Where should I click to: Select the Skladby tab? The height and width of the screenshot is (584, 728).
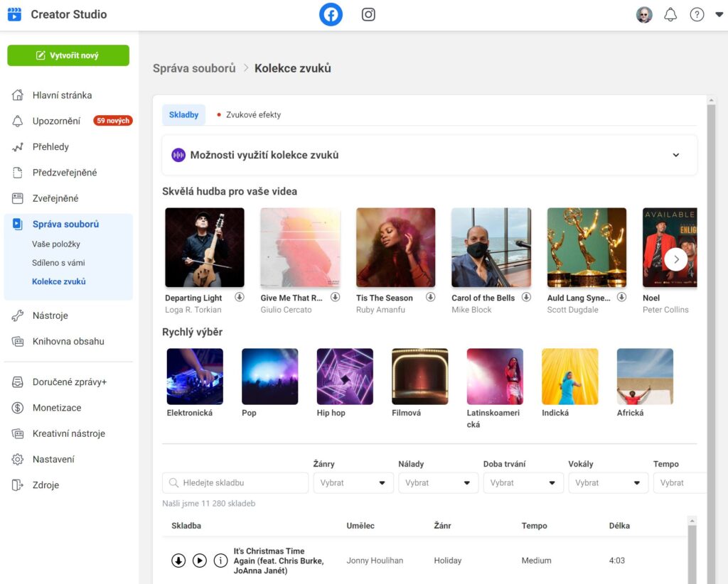coord(183,114)
